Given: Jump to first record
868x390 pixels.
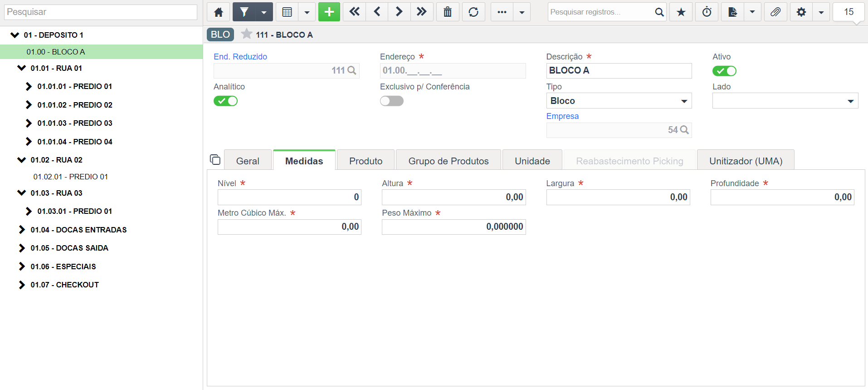Looking at the screenshot, I should pyautogui.click(x=354, y=12).
